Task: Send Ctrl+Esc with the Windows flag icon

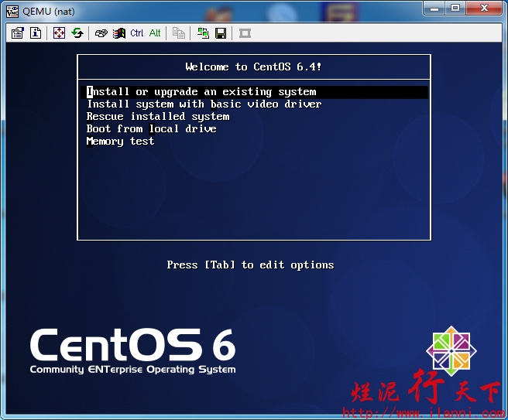Action: [x=118, y=33]
